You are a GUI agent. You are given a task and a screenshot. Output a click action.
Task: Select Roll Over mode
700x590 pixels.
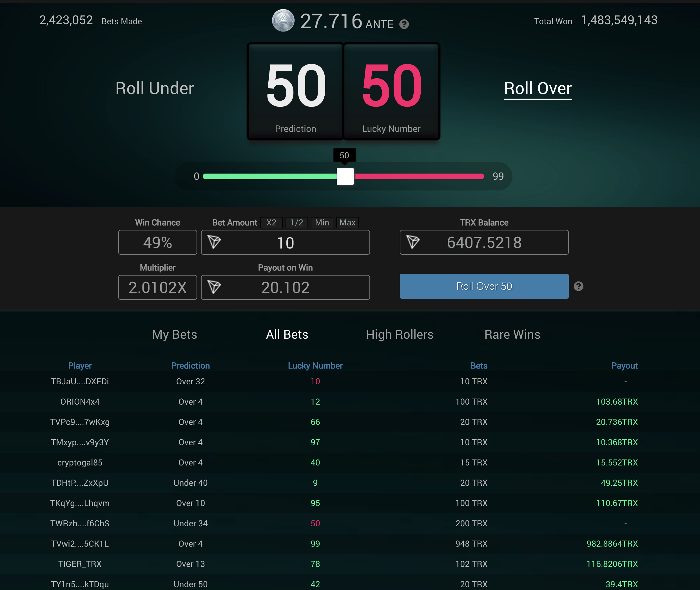click(x=538, y=88)
